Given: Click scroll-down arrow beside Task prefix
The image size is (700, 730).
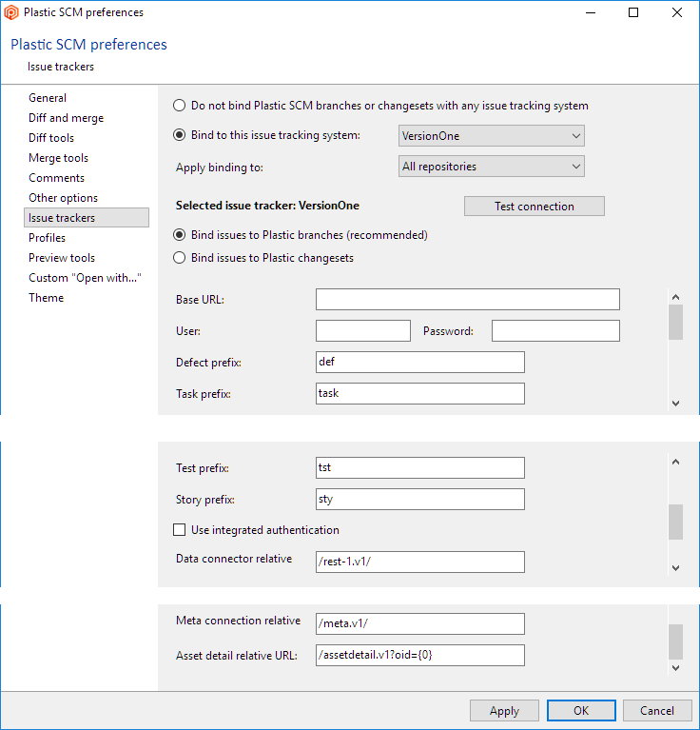Looking at the screenshot, I should click(x=676, y=404).
